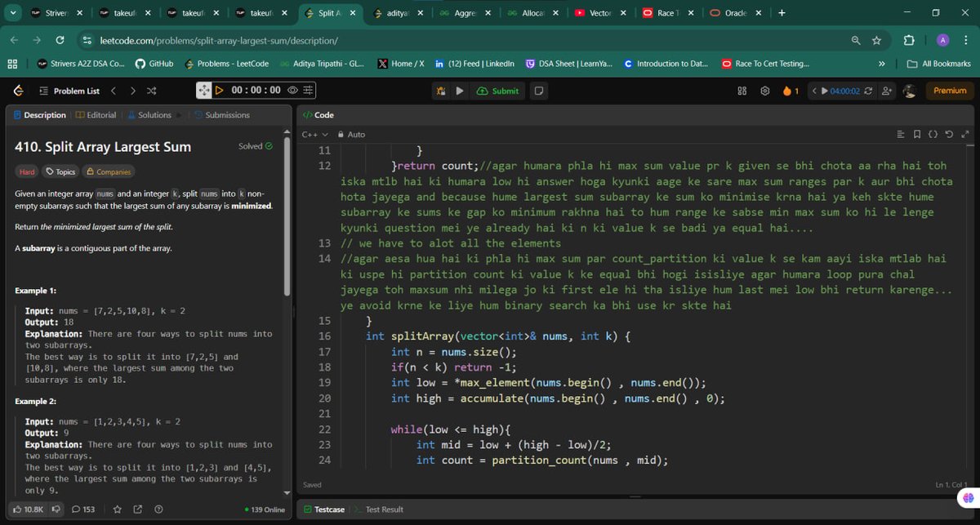This screenshot has height=525, width=980.
Task: Open the tab search dropdown arrow
Action: [12, 13]
